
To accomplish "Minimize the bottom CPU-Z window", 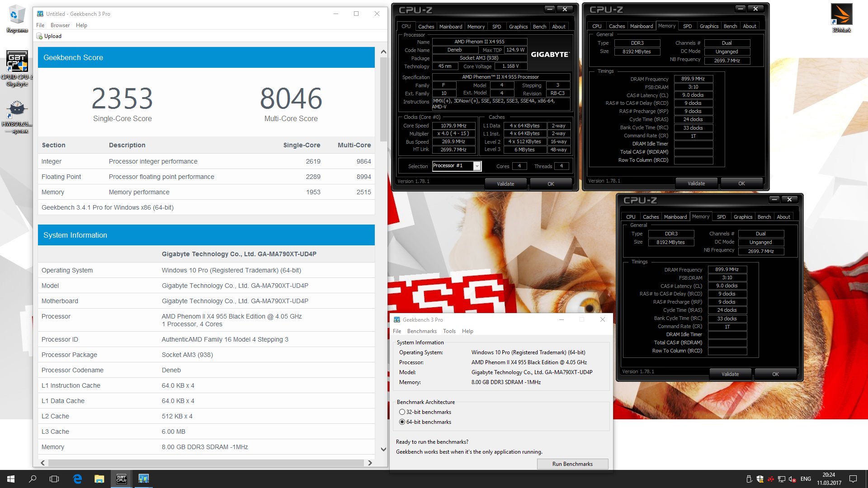I will (774, 199).
